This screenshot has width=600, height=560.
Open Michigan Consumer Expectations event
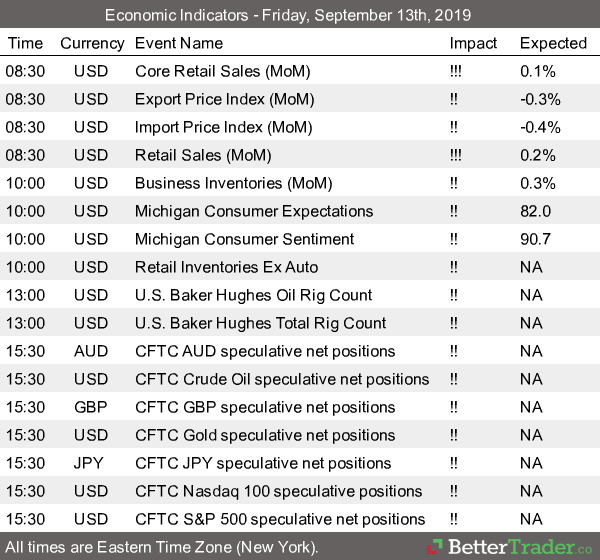point(254,211)
